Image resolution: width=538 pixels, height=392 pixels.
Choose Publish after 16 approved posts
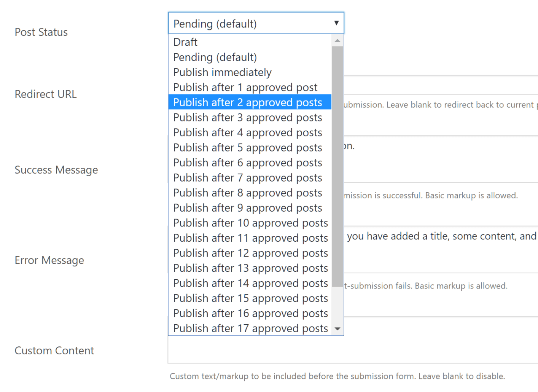click(x=250, y=313)
